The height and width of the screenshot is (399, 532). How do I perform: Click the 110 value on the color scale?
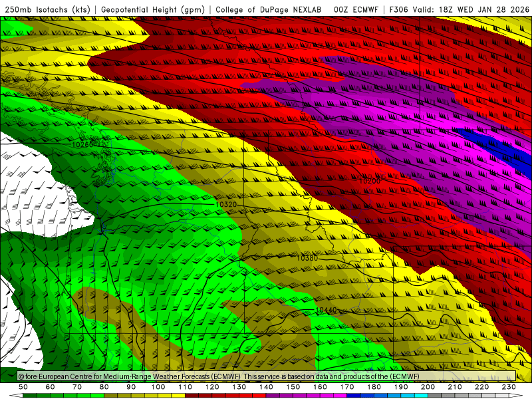[x=185, y=387]
